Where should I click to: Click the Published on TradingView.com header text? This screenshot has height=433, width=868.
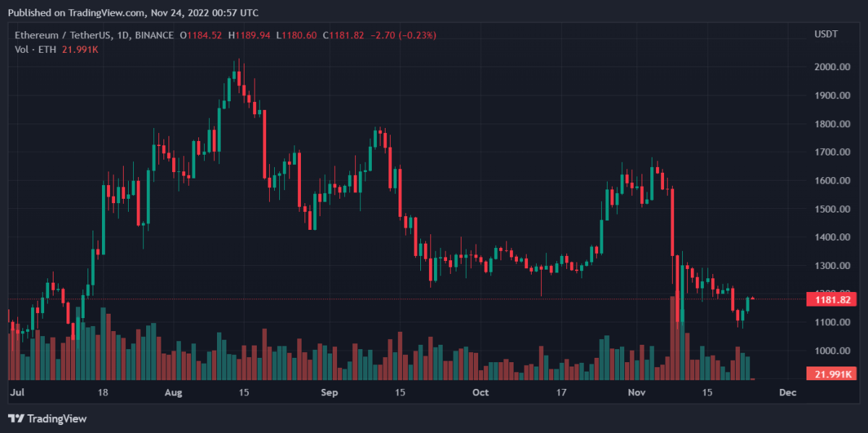tap(132, 13)
